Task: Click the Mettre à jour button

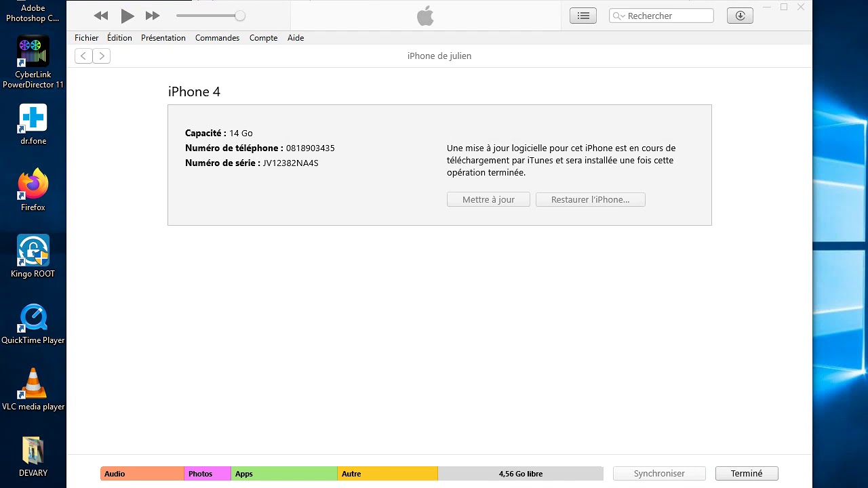Action: 488,200
